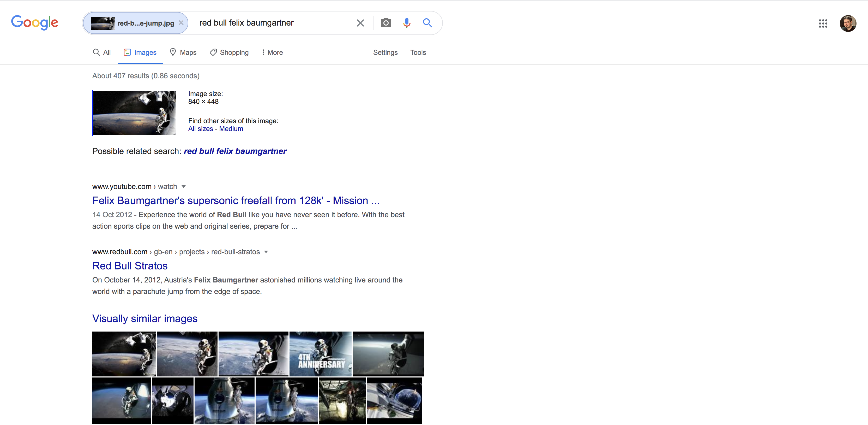Expand the More search options menu
The height and width of the screenshot is (425, 868).
point(271,52)
